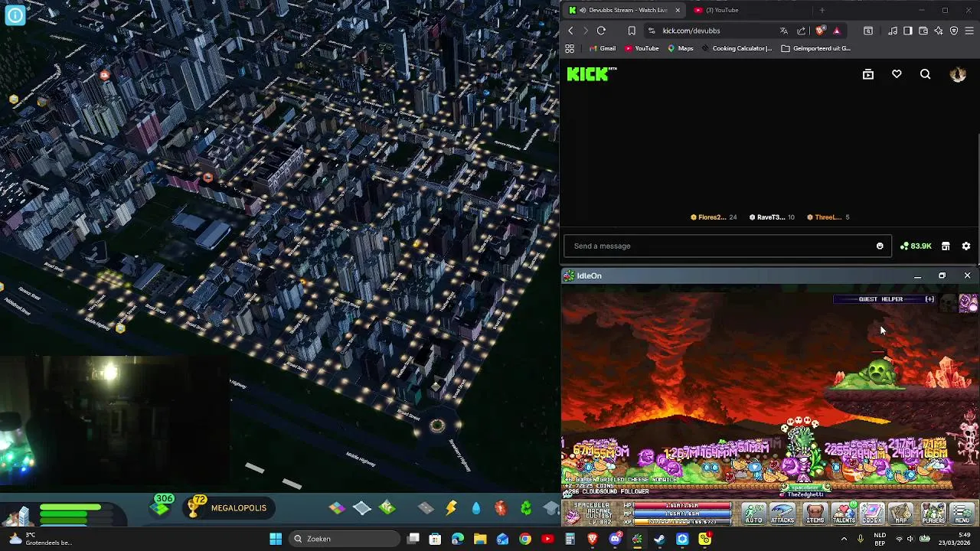980x551 pixels.
Task: Toggle AUTO attack in IdleOn
Action: click(x=753, y=513)
